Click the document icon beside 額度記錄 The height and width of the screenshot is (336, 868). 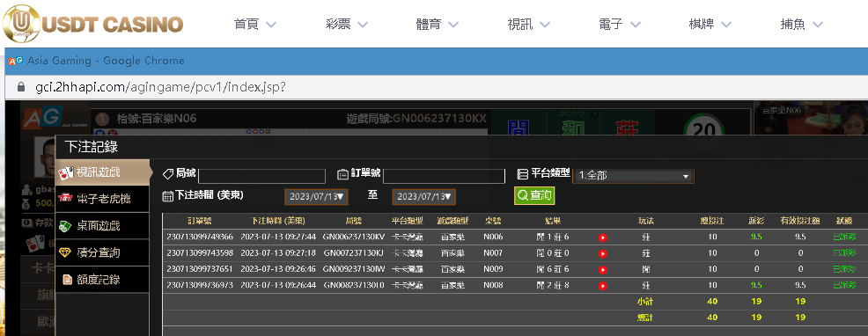coord(67,280)
